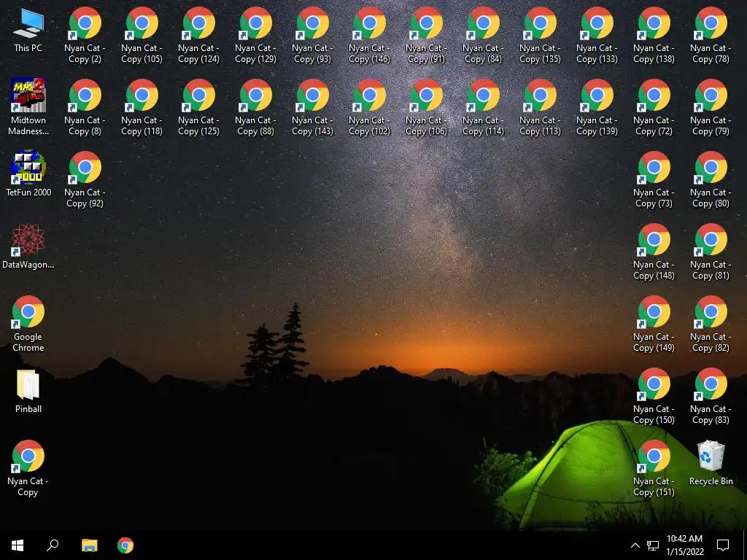Image resolution: width=747 pixels, height=560 pixels.
Task: Select Nyan Cat - Copy (143) shortcut
Action: (312, 108)
